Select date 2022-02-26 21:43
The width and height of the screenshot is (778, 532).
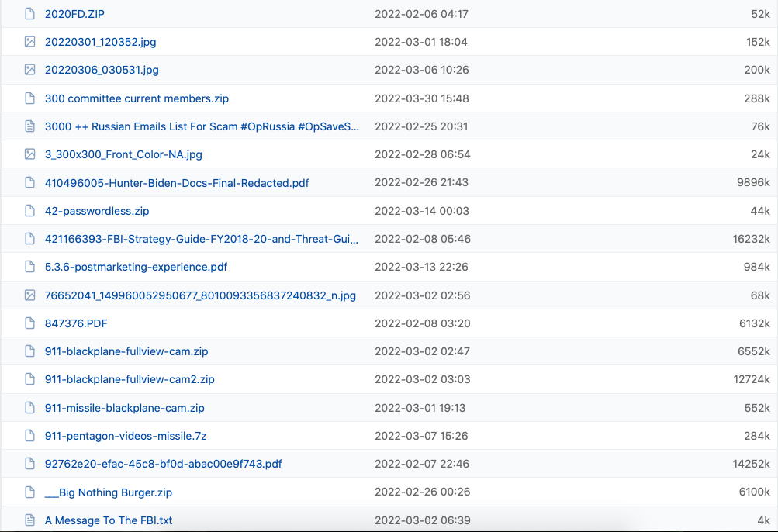421,182
